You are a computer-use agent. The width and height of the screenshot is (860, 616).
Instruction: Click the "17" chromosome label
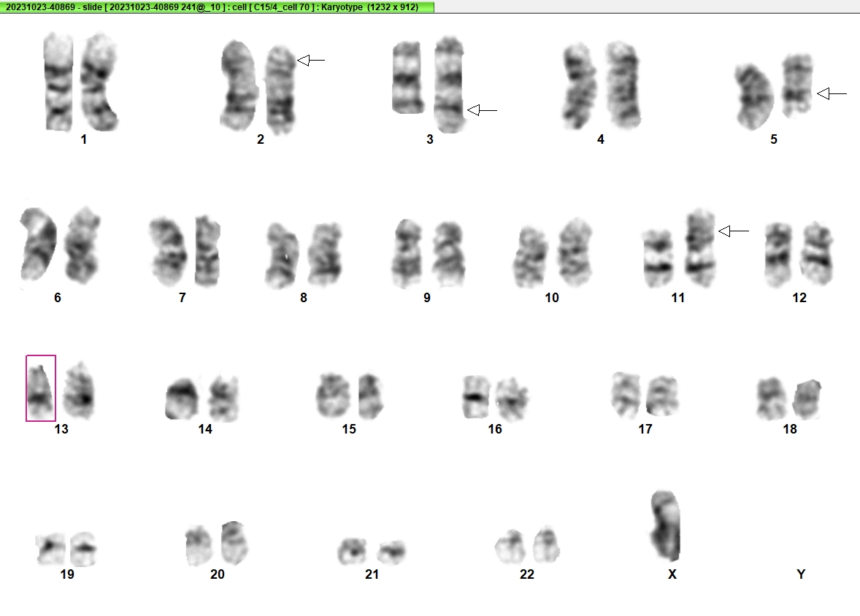(x=645, y=429)
